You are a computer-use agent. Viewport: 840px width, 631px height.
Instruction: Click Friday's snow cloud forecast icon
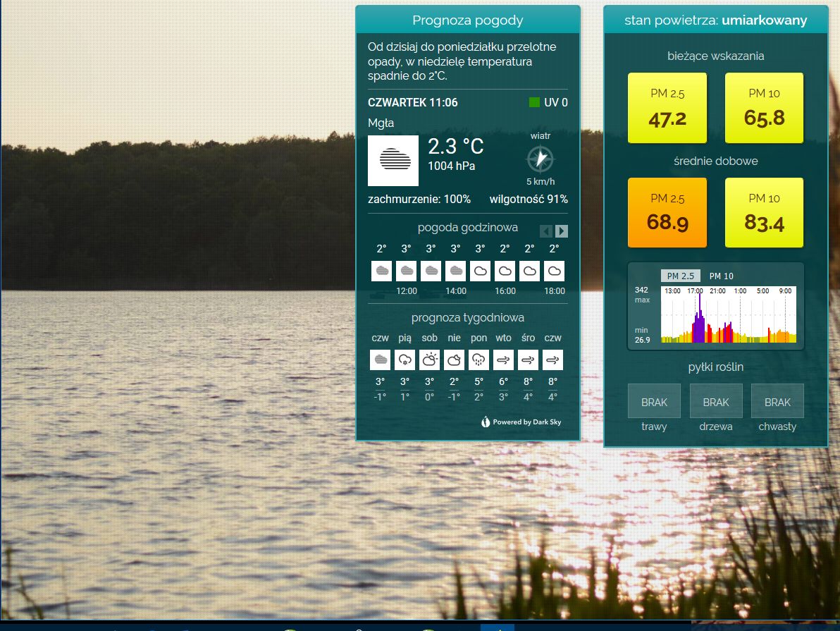pyautogui.click(x=405, y=360)
